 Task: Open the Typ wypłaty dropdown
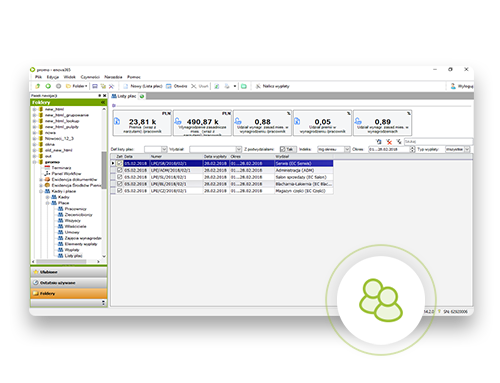(x=467, y=149)
